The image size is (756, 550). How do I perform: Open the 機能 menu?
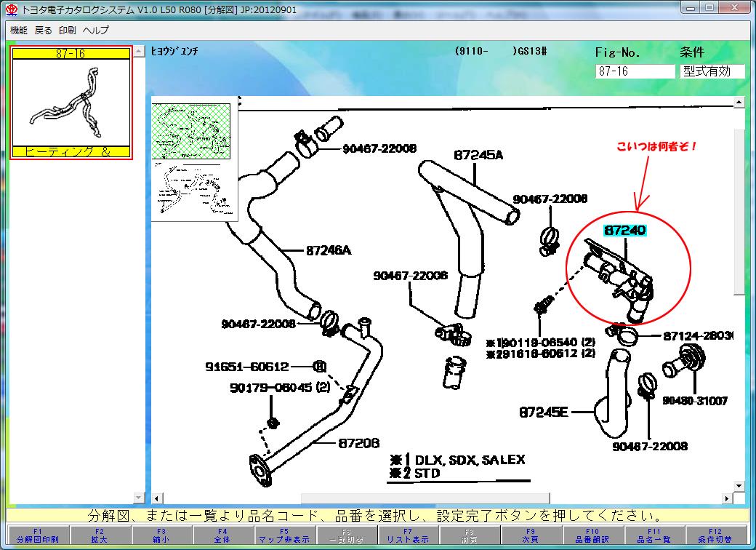pos(19,31)
